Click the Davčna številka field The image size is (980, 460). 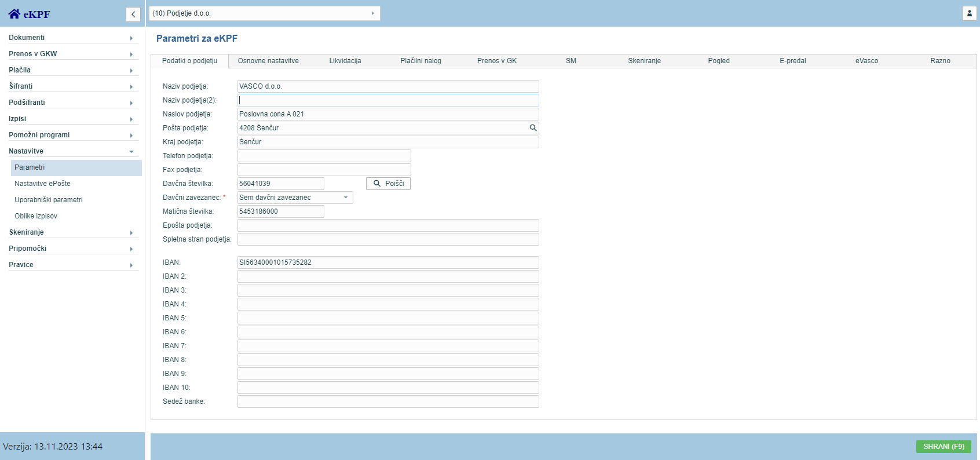281,184
